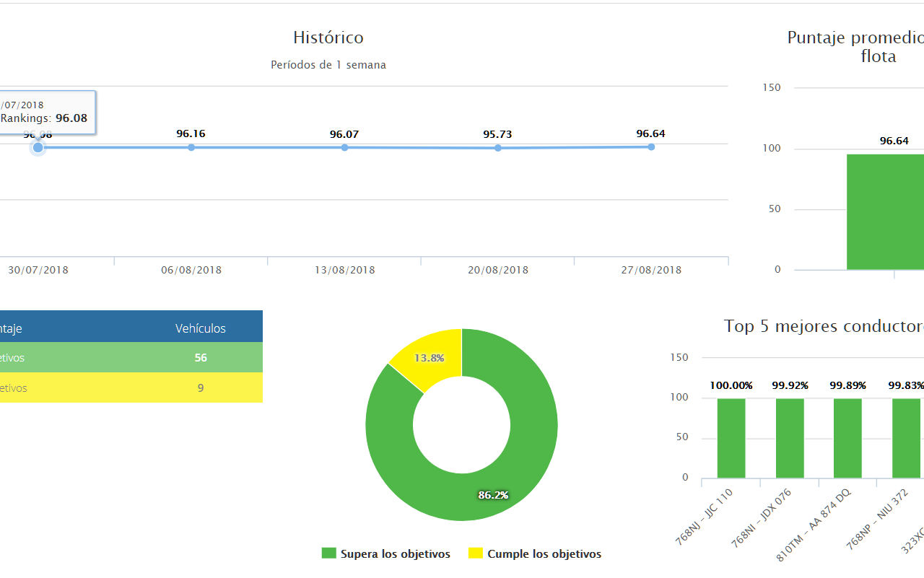Click the 'Histórico' chart title

[328, 38]
